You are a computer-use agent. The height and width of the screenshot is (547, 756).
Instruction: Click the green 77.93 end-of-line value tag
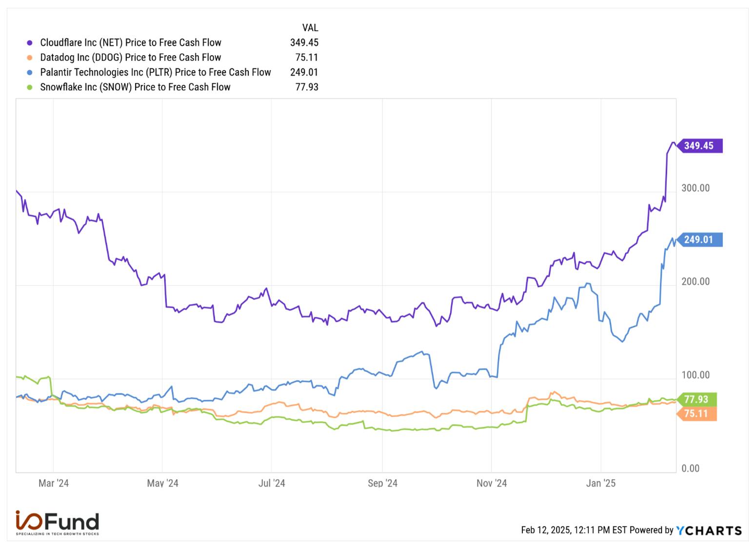coord(696,399)
